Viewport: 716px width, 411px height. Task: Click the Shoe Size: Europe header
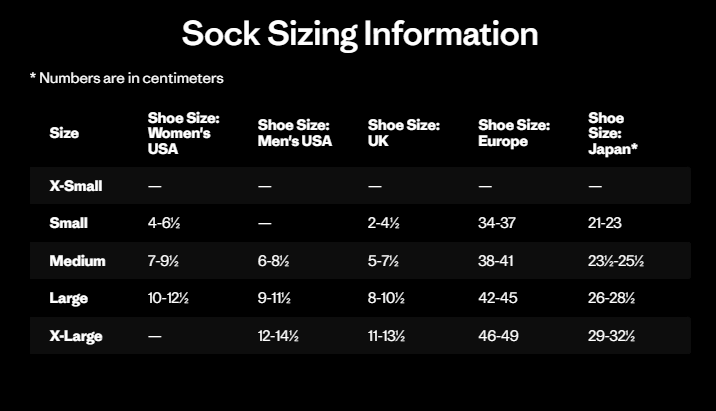(514, 133)
